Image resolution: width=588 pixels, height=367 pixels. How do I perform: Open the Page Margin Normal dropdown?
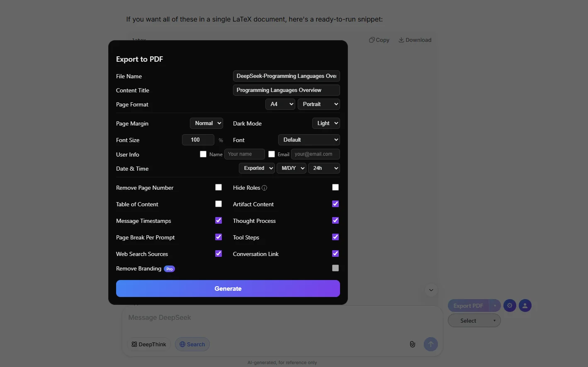(207, 123)
